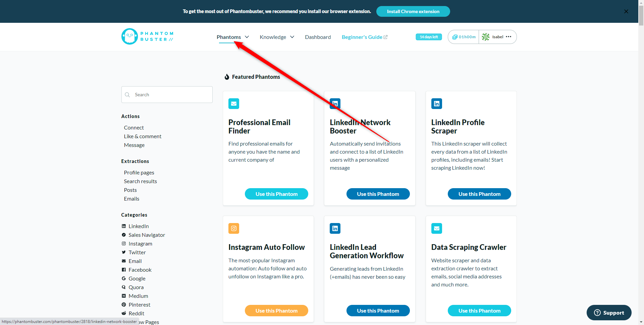Click the 14 days left badge
The height and width of the screenshot is (325, 644).
(x=429, y=37)
